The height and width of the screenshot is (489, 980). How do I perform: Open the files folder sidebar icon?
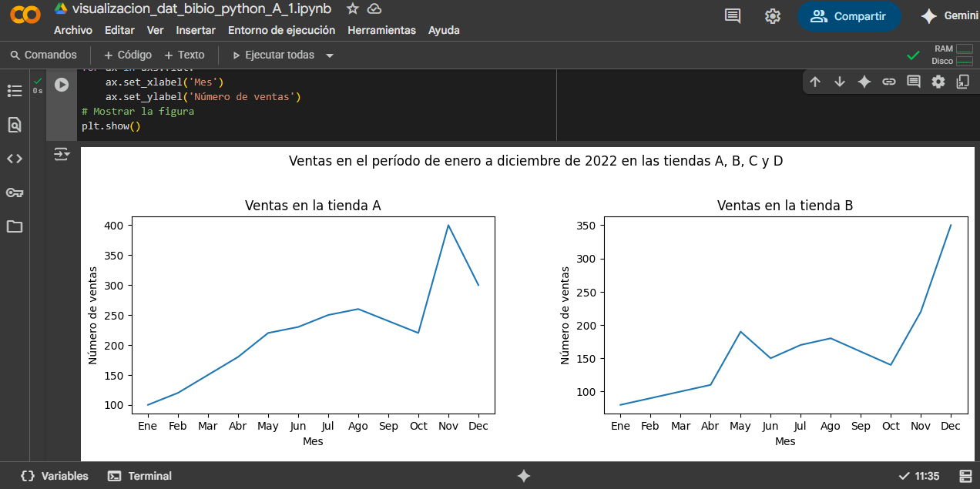[15, 226]
